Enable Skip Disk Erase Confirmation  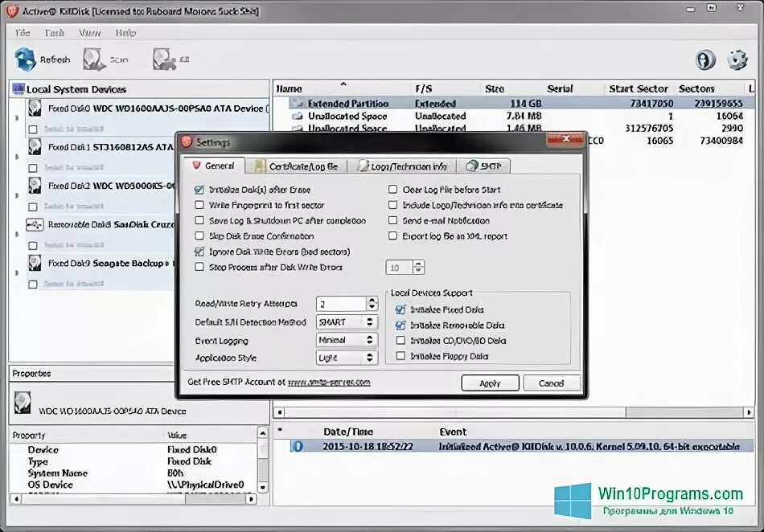pos(199,236)
